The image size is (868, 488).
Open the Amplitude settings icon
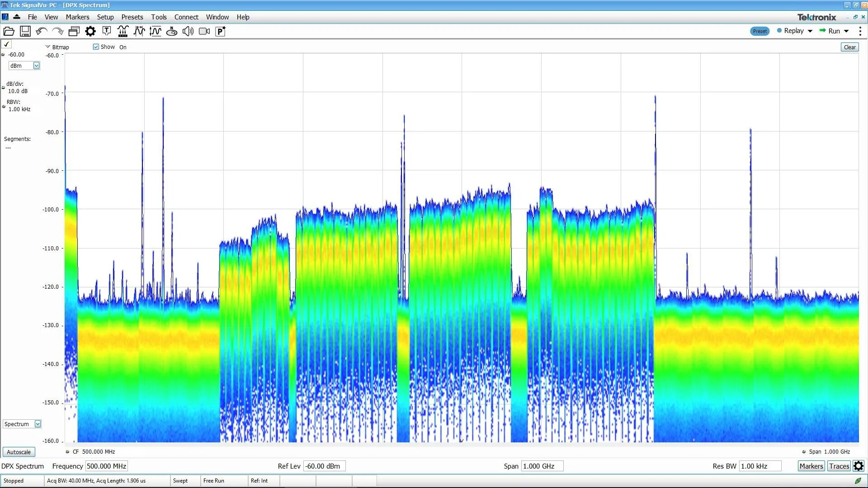pyautogui.click(x=155, y=31)
